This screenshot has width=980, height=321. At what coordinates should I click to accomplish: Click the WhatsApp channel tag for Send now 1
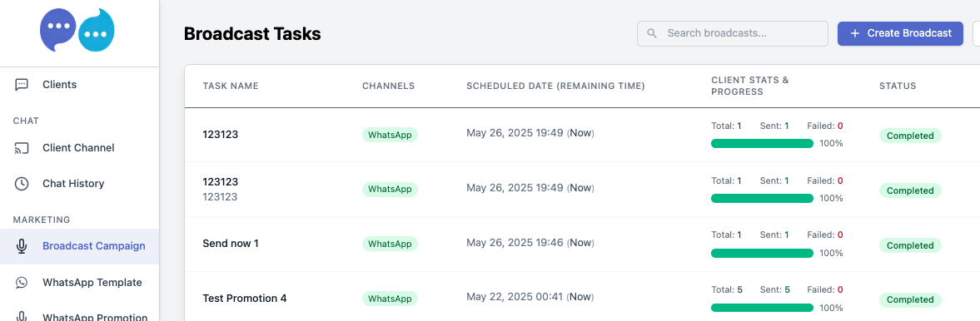tap(390, 244)
